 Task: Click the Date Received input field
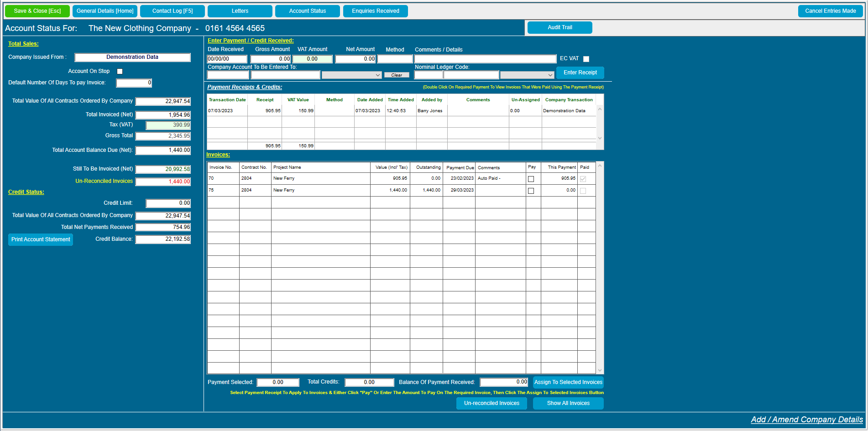[227, 59]
